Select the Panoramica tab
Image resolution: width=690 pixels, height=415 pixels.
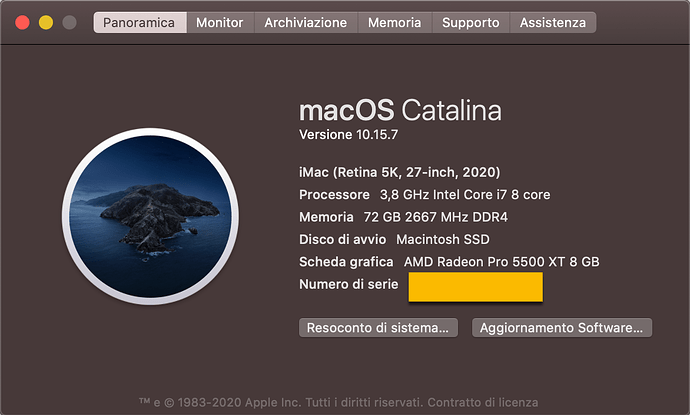(x=140, y=22)
